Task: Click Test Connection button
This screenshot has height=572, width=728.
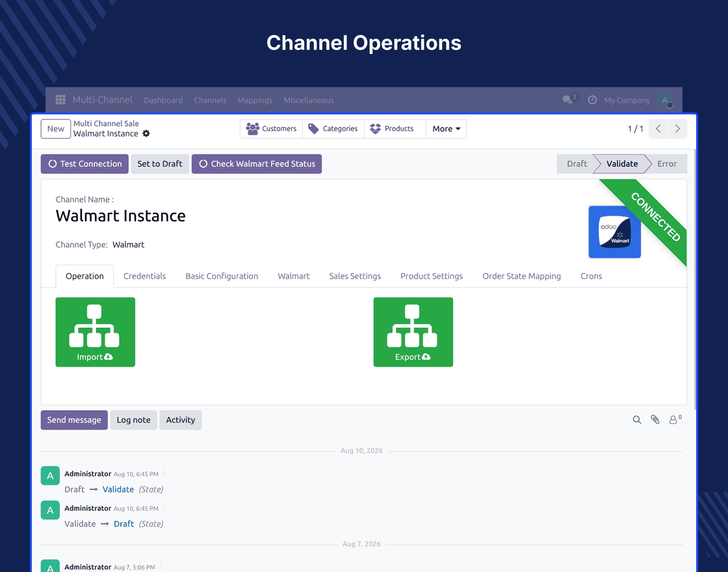Action: [84, 164]
